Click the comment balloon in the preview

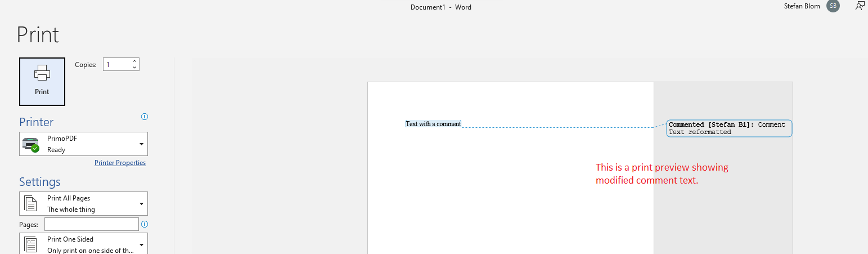pos(729,128)
